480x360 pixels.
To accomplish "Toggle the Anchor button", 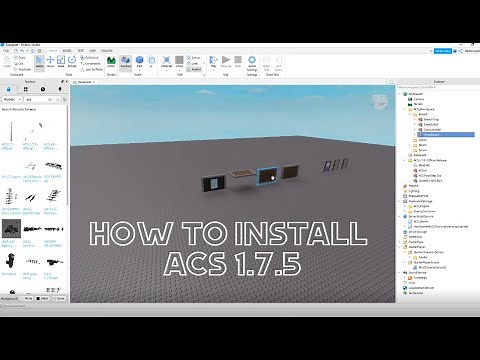I will click(x=194, y=69).
